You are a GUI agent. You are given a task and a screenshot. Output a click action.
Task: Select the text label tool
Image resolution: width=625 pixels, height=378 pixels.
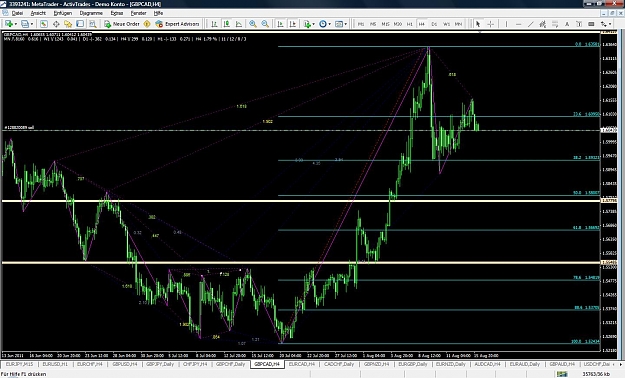579,24
